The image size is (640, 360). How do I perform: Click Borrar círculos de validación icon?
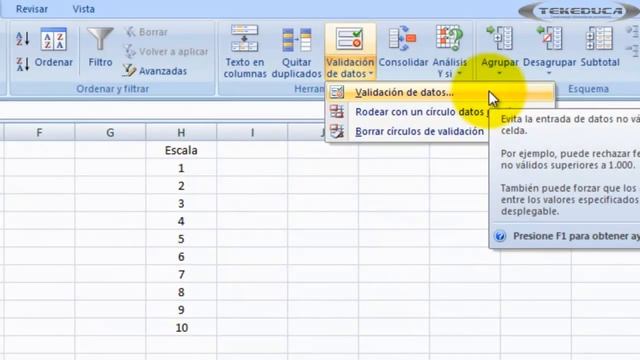pyautogui.click(x=337, y=131)
